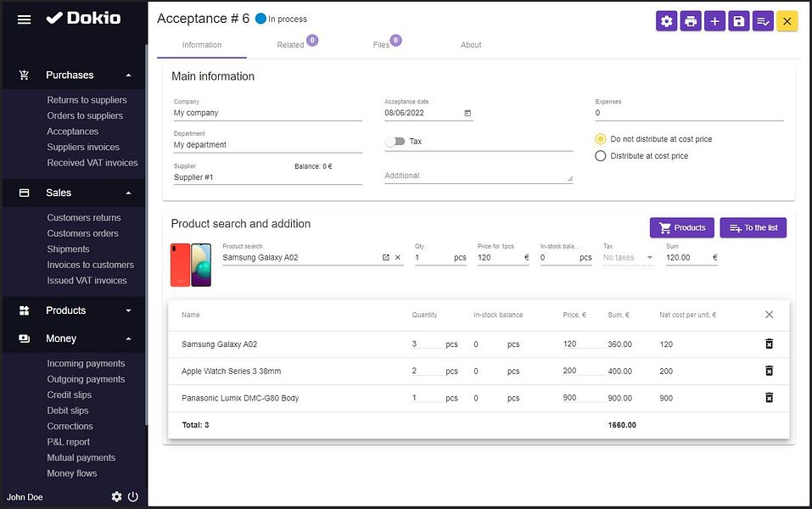
Task: Click the purple Products button
Action: 682,228
